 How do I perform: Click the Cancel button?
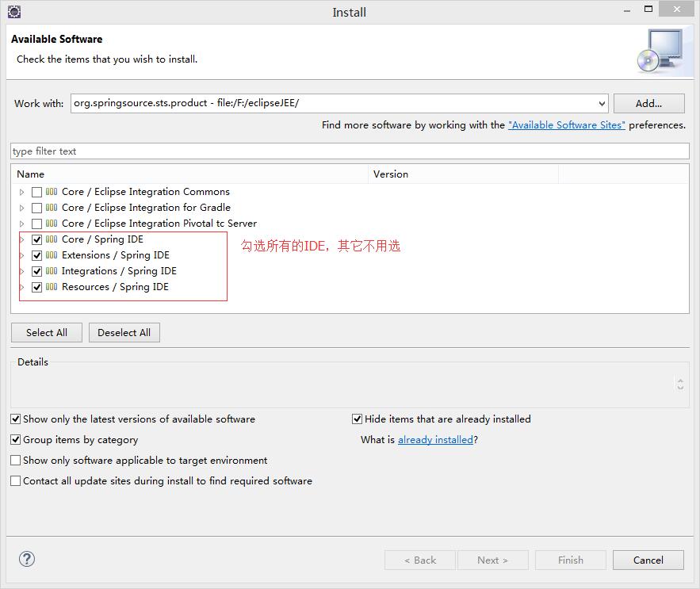(x=648, y=560)
